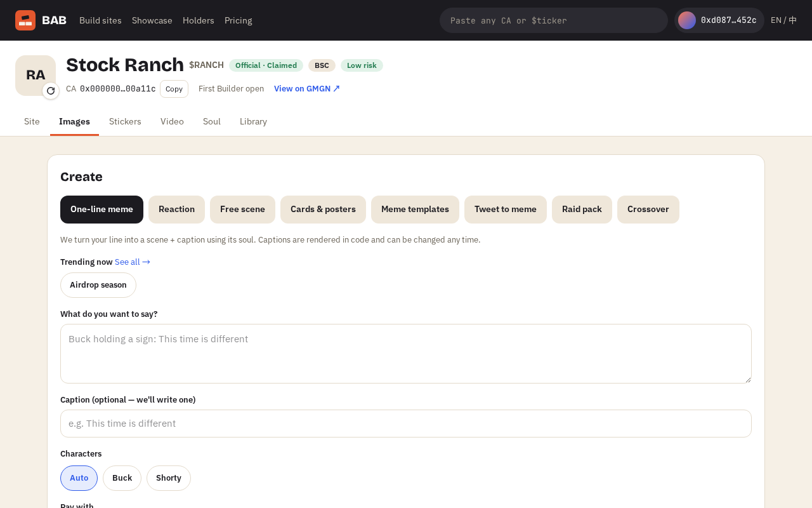Click the refresh icon on the RA avatar
The height and width of the screenshot is (508, 812).
(51, 91)
